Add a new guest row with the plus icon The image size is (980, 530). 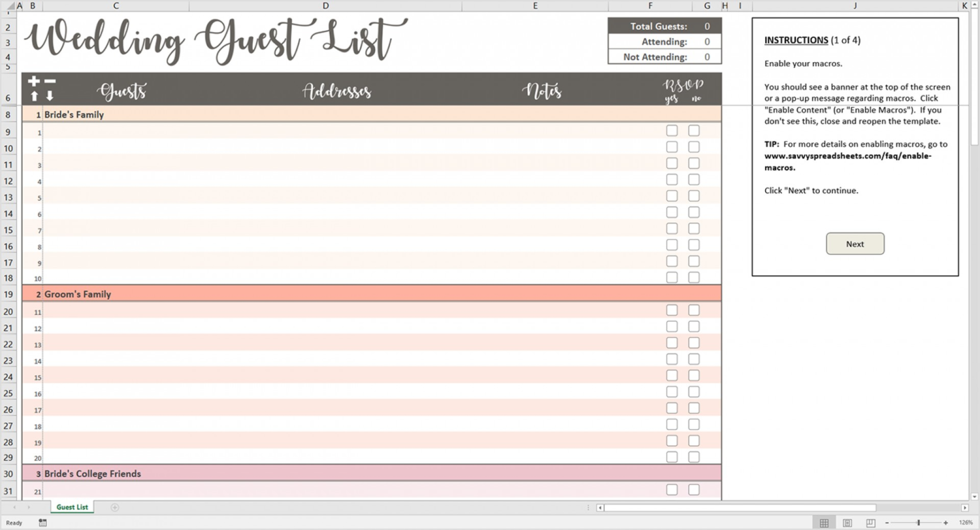coord(34,81)
